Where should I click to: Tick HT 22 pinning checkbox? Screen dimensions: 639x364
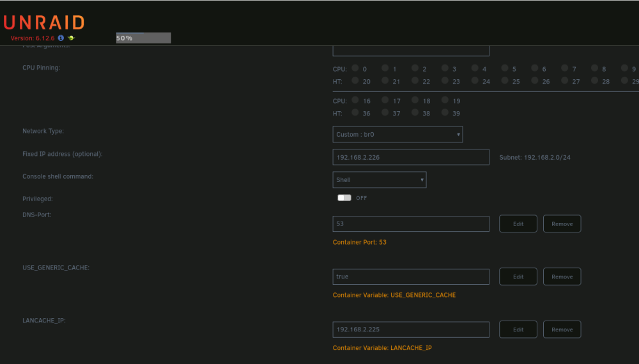[415, 80]
